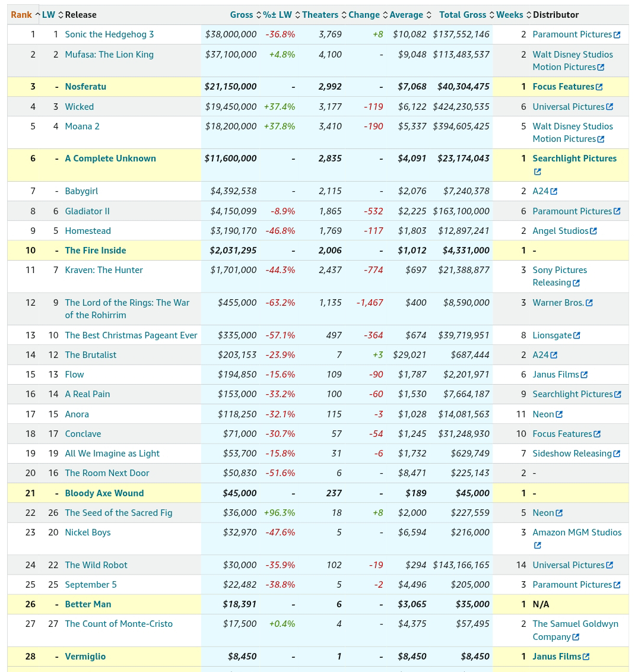
Task: Open the Sonic the Hedgehog 3 release link
Action: click(109, 34)
